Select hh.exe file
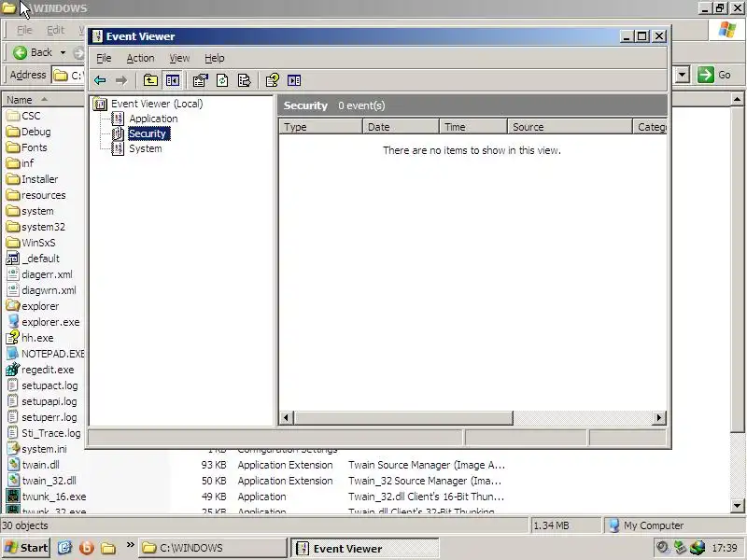 click(x=37, y=338)
